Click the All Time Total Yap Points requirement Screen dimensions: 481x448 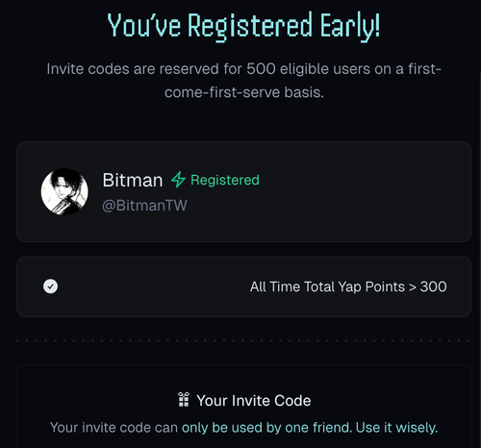click(x=348, y=286)
